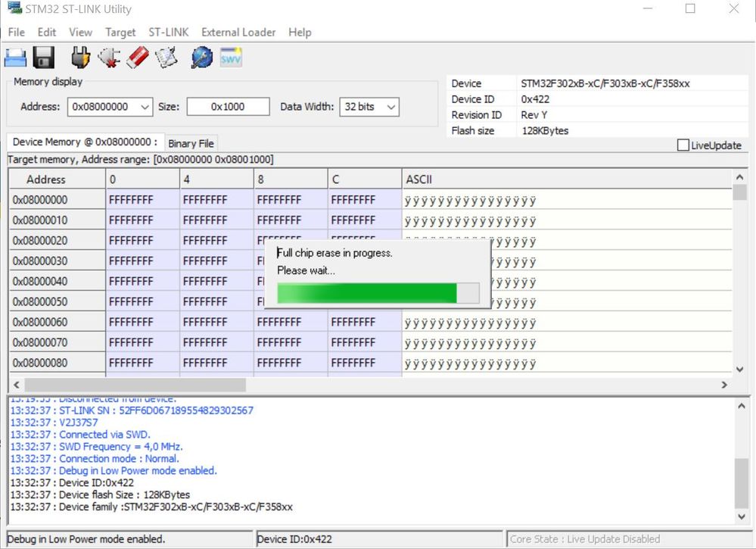Viewport: 756px width, 549px height.
Task: Click the Flash size value '128KBytes'
Action: pos(545,131)
